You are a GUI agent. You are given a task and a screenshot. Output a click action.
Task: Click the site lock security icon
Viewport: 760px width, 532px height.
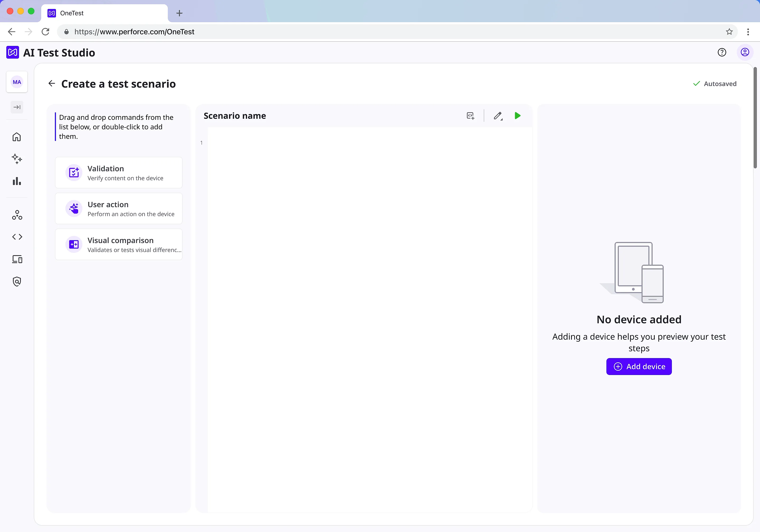(x=66, y=32)
